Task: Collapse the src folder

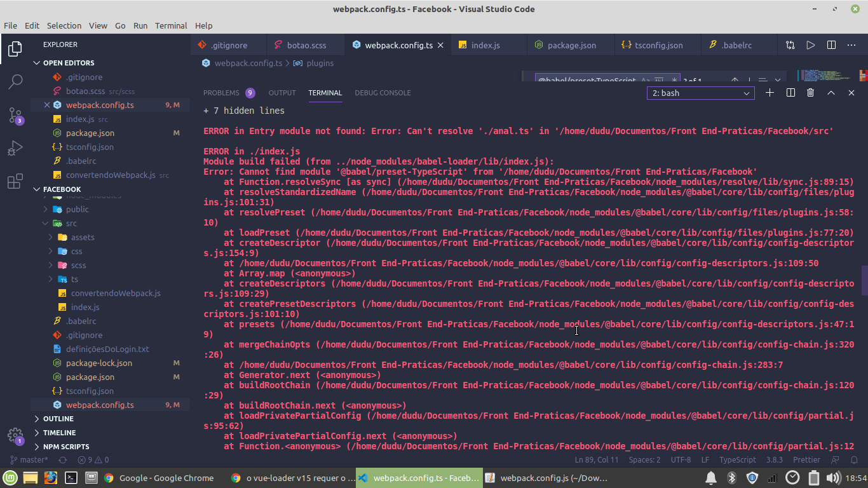Action: coord(110,223)
